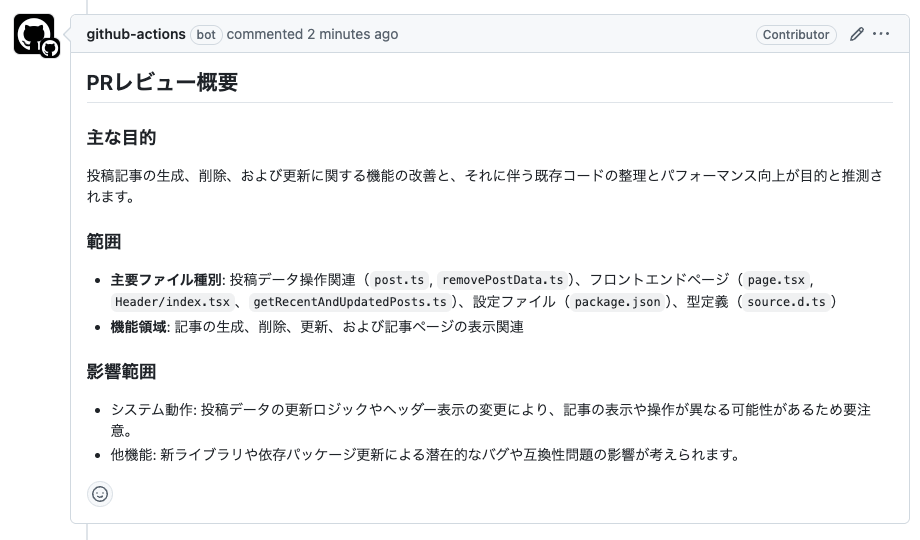Click the bot label badge
The width and height of the screenshot is (920, 540).
click(206, 35)
